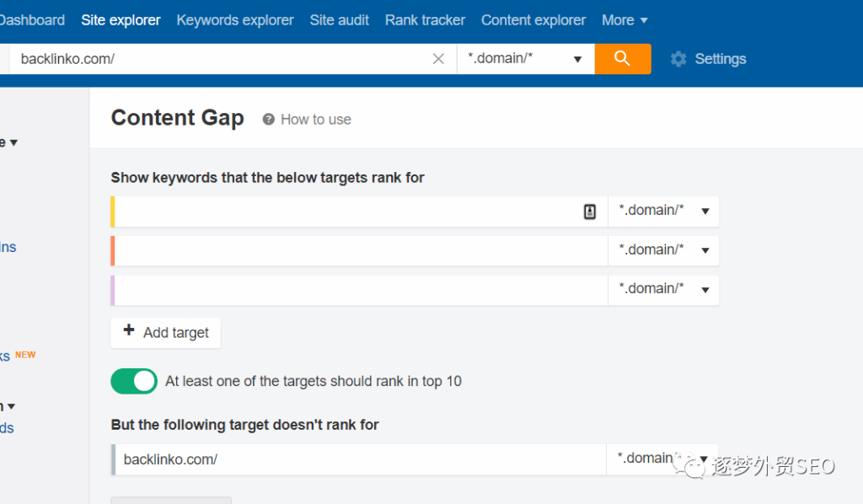Go to Keywords explorer
This screenshot has width=863, height=504.
tap(235, 20)
